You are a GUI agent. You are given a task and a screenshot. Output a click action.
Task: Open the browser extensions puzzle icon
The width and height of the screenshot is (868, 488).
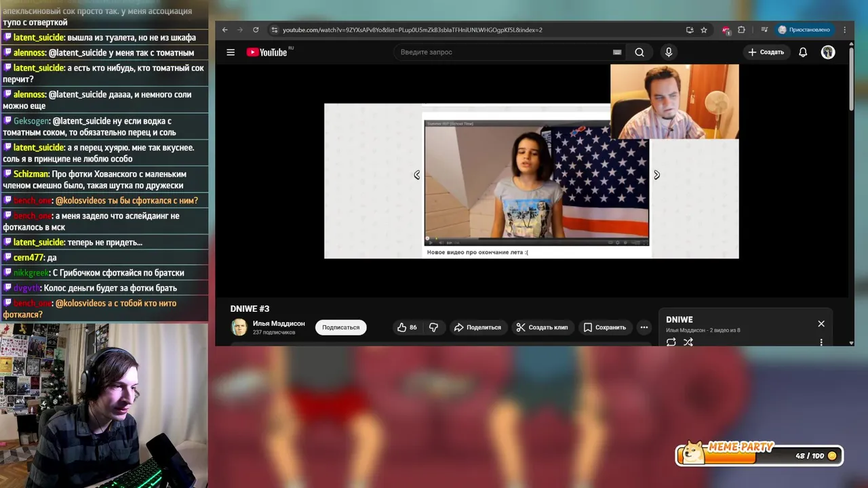pos(741,30)
